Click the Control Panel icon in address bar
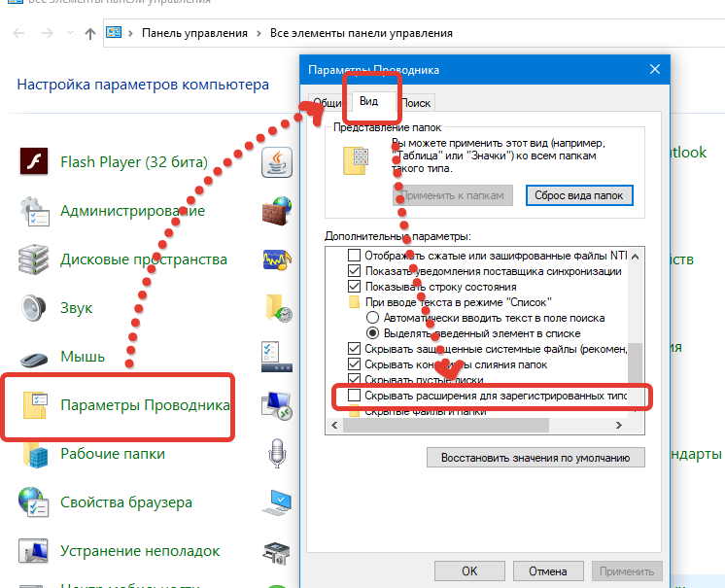Screen dimensions: 725x588 pyautogui.click(x=114, y=32)
